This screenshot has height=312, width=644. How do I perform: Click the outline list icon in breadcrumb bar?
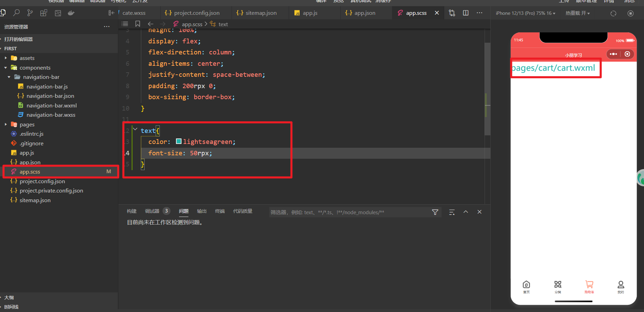tap(125, 24)
